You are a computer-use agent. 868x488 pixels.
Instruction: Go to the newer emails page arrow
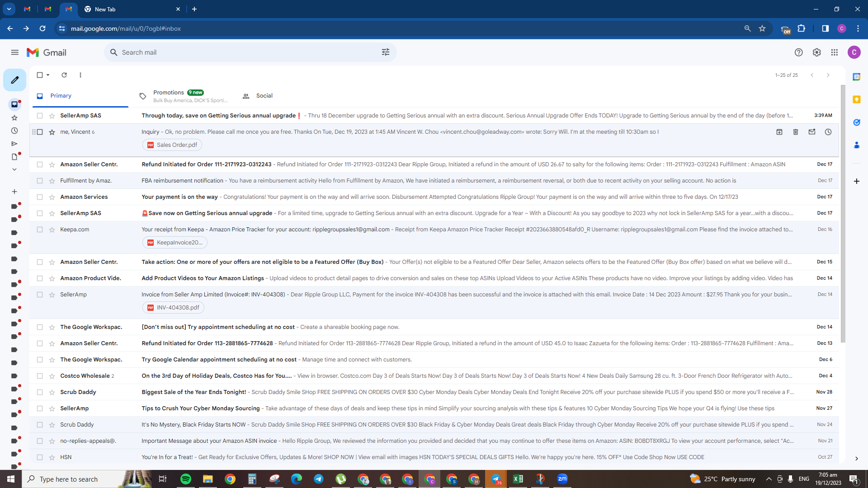812,75
